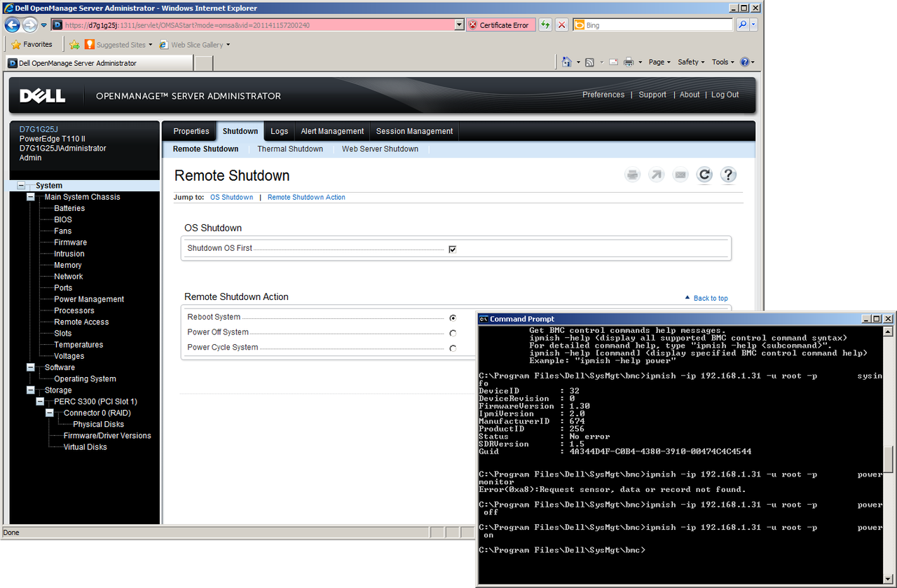Click the Back to top link
This screenshot has width=897, height=588.
pos(711,298)
